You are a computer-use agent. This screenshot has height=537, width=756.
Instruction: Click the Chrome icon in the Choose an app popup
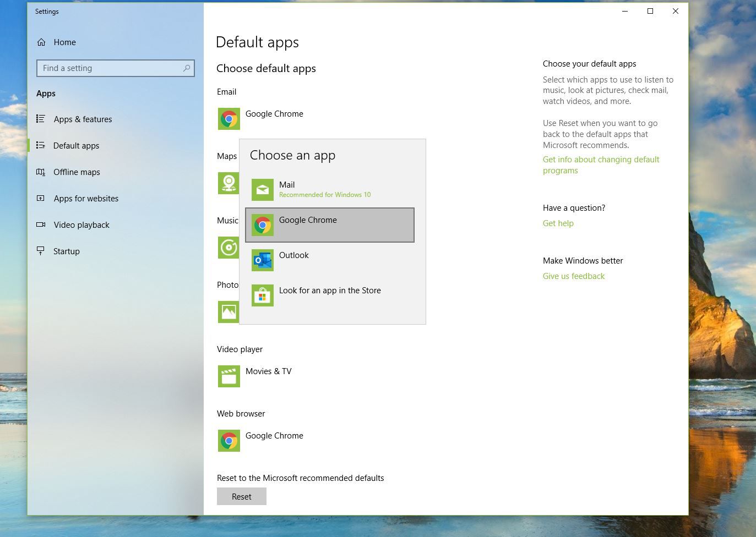[263, 225]
